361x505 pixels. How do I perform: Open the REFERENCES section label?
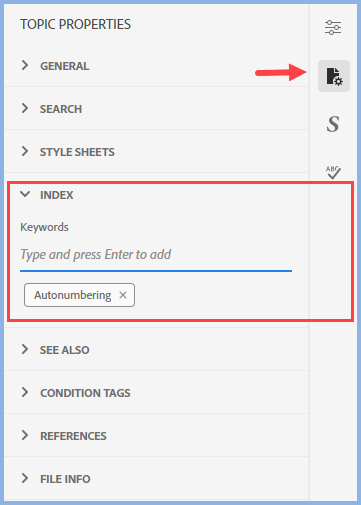pyautogui.click(x=73, y=436)
